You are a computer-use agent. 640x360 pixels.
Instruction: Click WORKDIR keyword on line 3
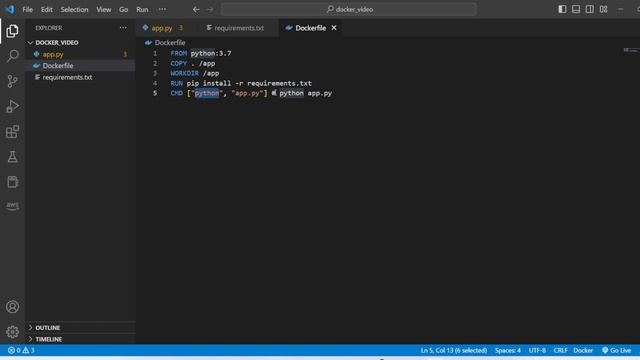[184, 73]
